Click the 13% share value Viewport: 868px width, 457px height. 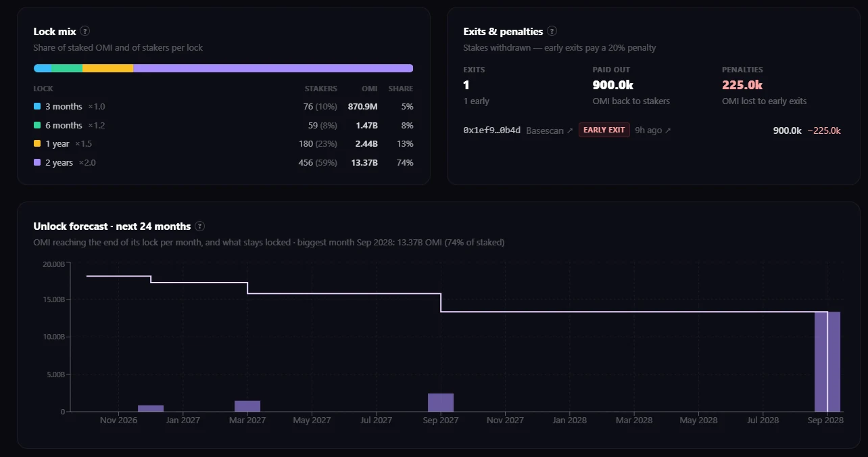(x=406, y=144)
